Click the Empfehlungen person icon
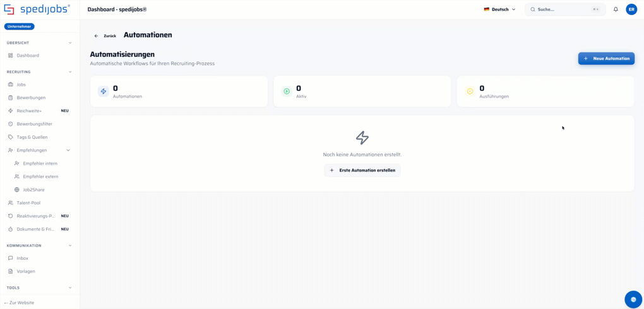644x309 pixels. pyautogui.click(x=11, y=150)
